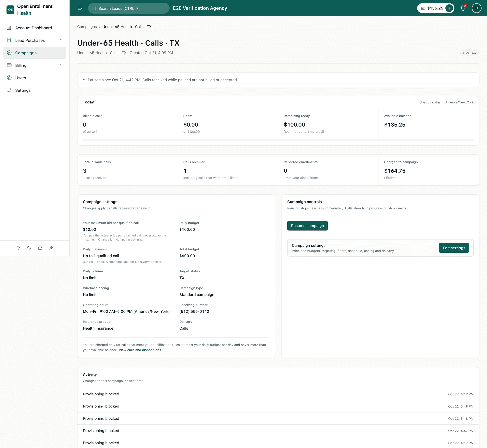The height and width of the screenshot is (448, 487).
Task: Collapse the sidebar with the menu icon
Action: tap(80, 8)
